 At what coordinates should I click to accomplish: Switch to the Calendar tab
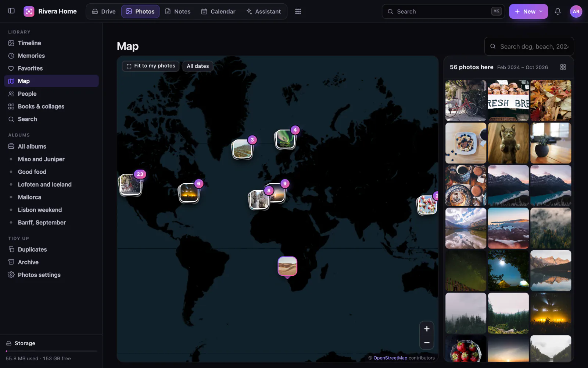(x=218, y=11)
